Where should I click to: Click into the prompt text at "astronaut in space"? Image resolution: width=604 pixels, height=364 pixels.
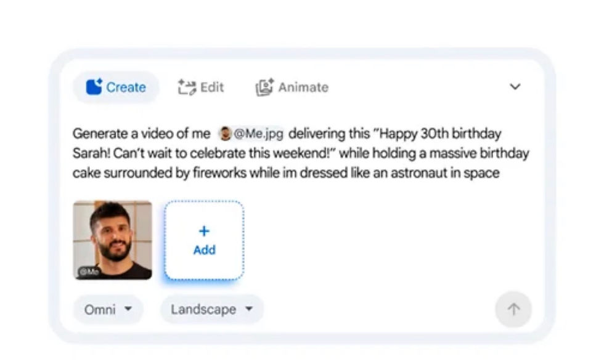445,173
